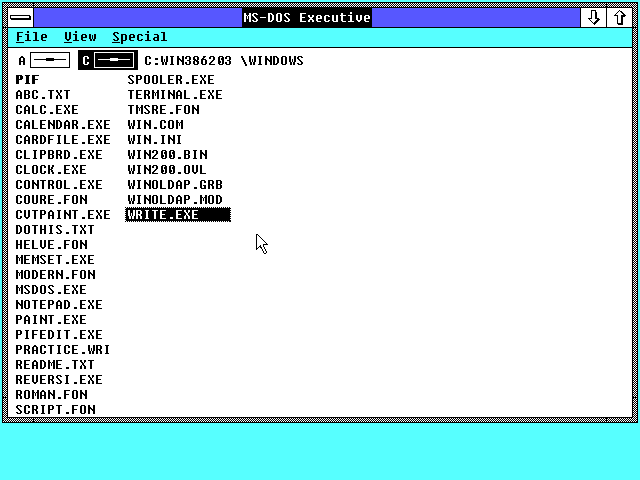Select COURE.FON font file
The width and height of the screenshot is (640, 480).
pyautogui.click(x=51, y=200)
